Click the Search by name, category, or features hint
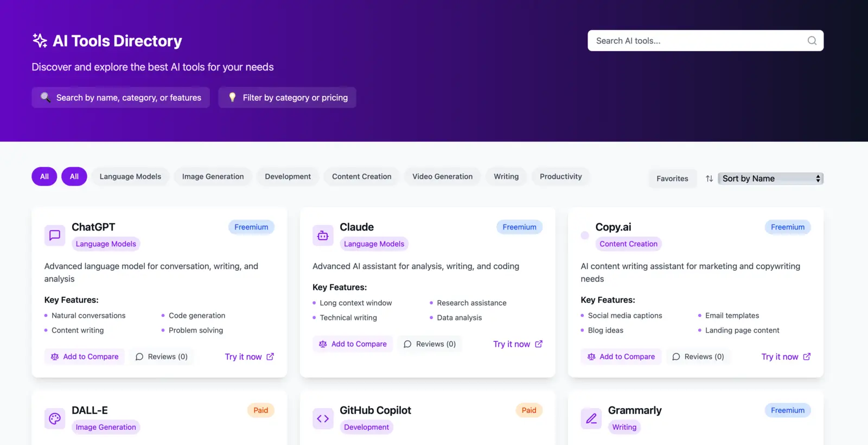 click(x=120, y=98)
